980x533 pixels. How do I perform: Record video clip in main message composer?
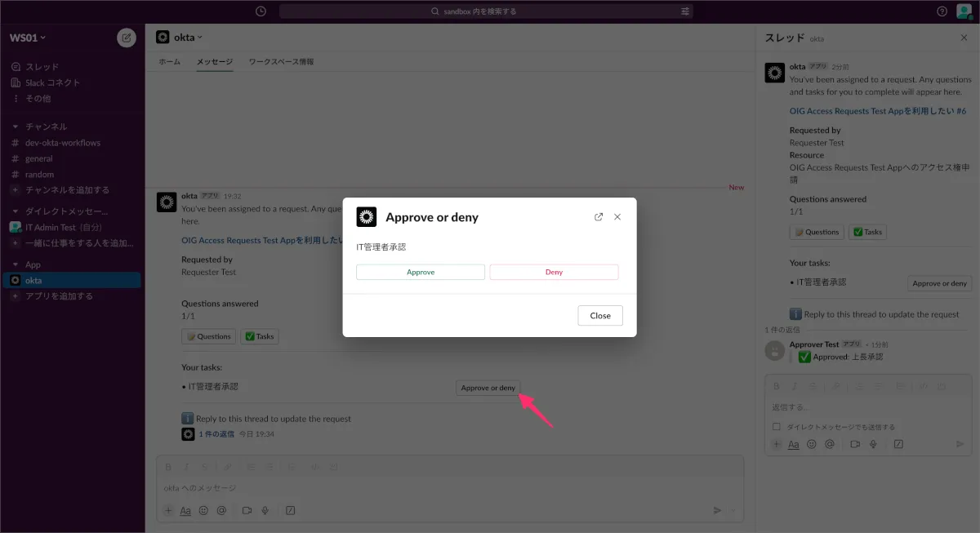(247, 510)
